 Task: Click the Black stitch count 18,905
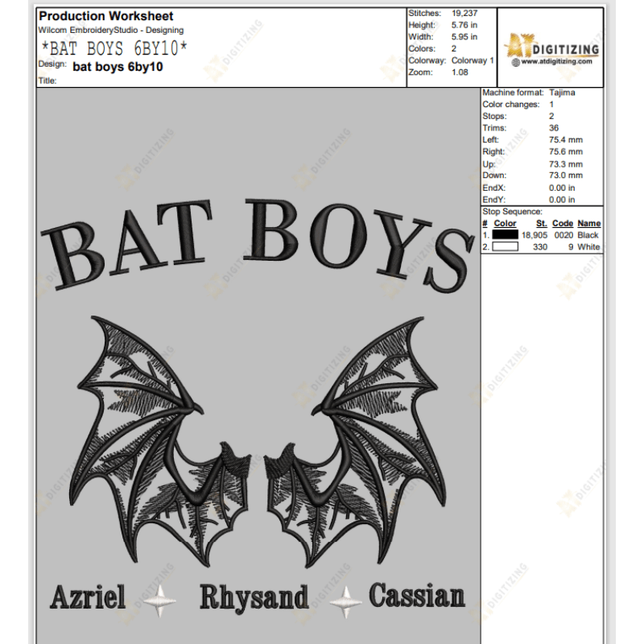point(535,235)
